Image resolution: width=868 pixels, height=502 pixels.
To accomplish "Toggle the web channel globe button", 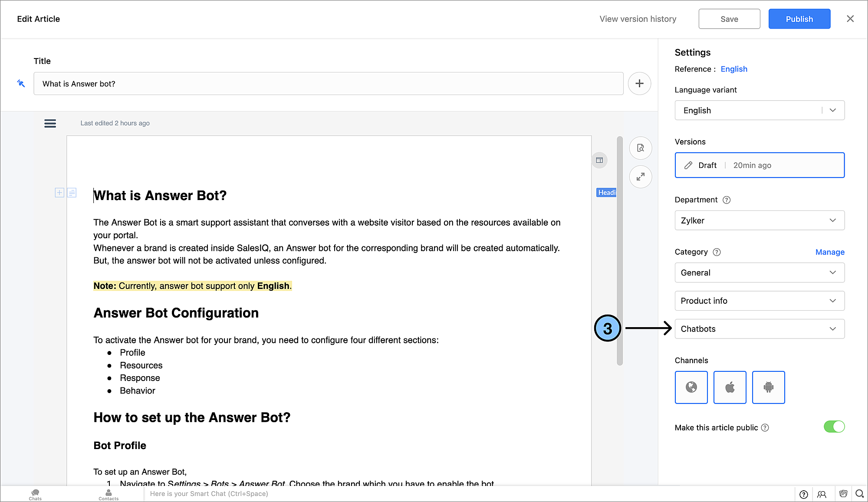I will (x=691, y=387).
